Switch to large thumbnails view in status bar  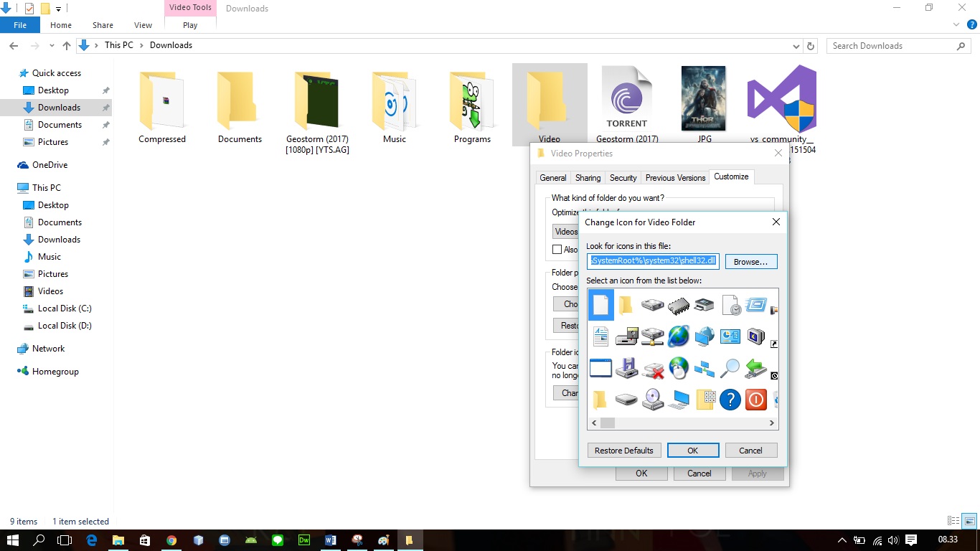coord(969,522)
